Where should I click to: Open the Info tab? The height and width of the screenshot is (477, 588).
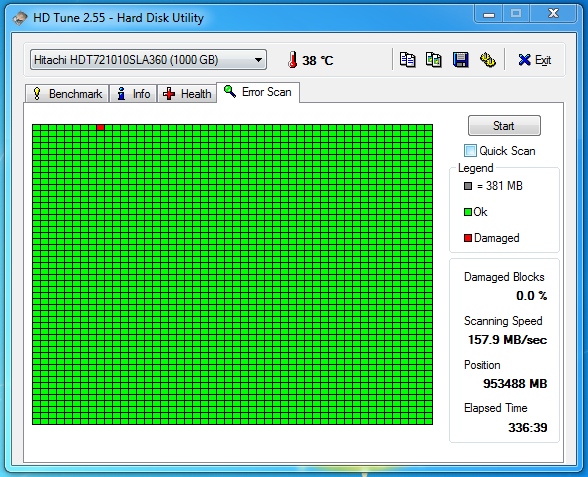[x=133, y=94]
